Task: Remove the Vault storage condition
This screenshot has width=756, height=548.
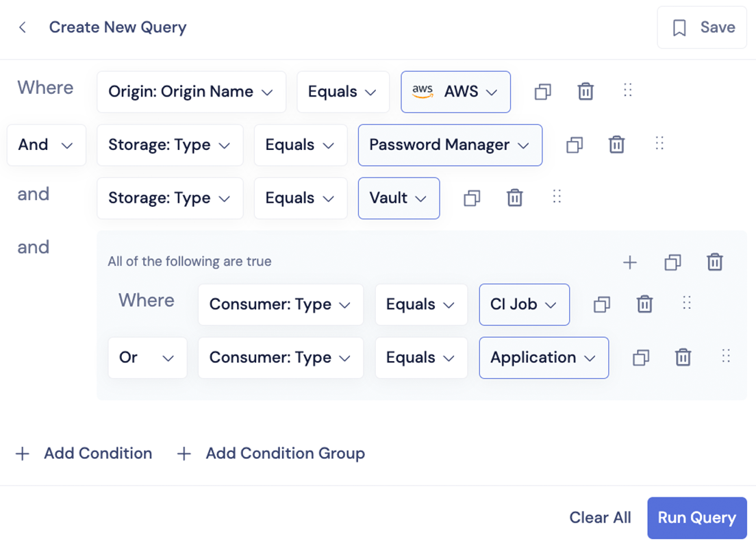Action: (x=515, y=198)
